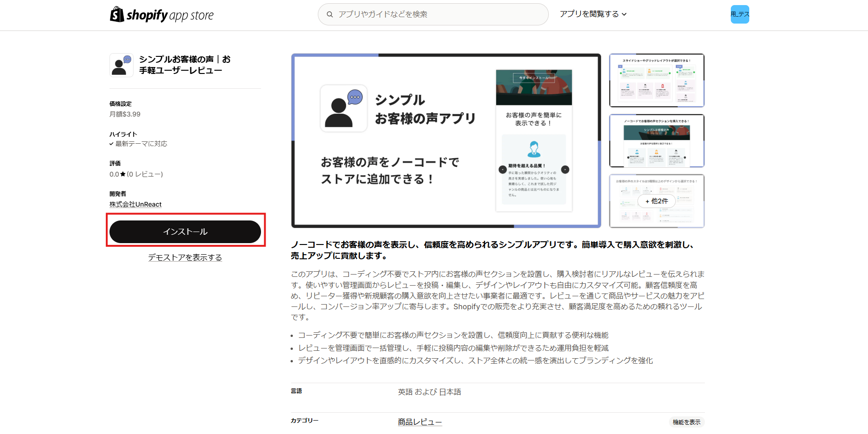Click the checkmark icon beside 最新テーマに対応
Viewport: 868px width, 434px height.
point(111,144)
